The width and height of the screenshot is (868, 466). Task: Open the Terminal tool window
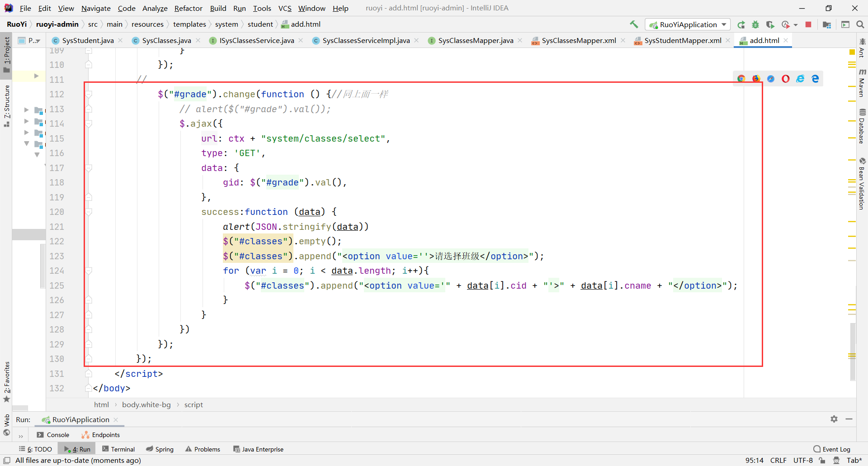(118, 449)
